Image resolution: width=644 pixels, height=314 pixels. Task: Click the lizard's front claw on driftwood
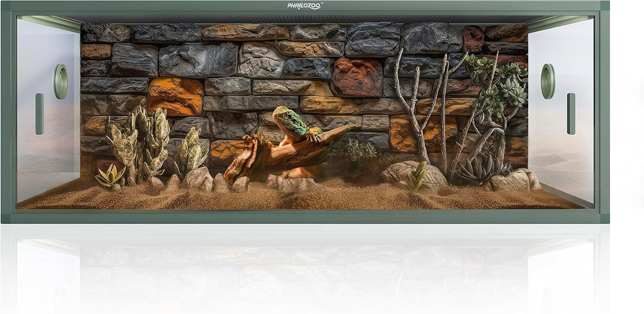point(315,135)
